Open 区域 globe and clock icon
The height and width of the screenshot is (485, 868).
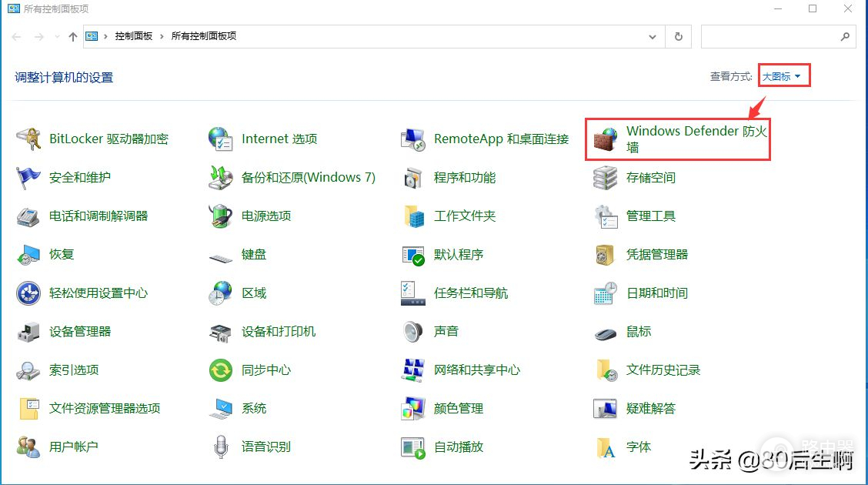[x=220, y=293]
